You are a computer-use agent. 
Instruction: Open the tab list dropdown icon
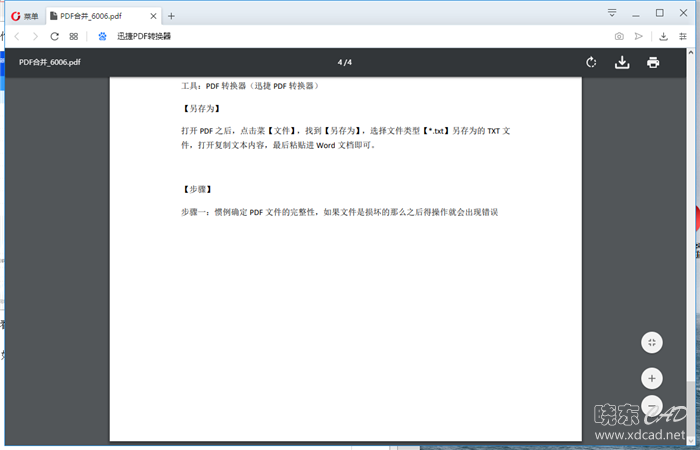coord(612,13)
